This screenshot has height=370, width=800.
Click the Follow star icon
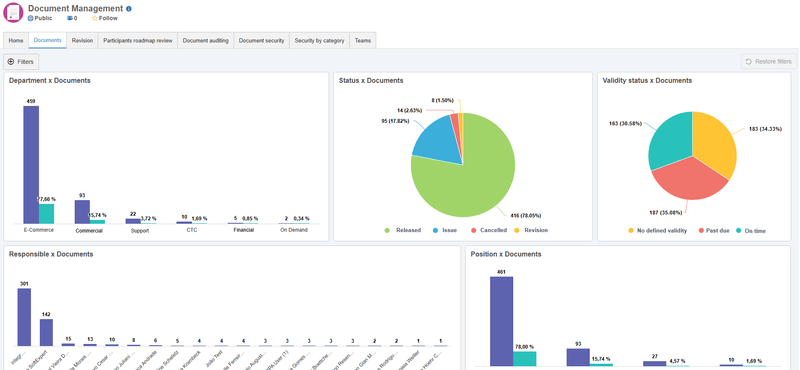pos(94,18)
